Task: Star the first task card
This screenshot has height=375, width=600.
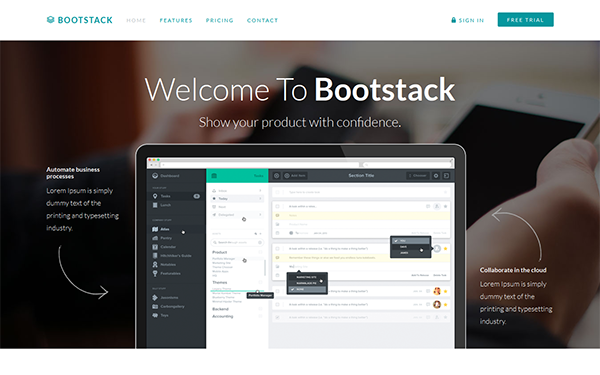Action: (x=445, y=206)
